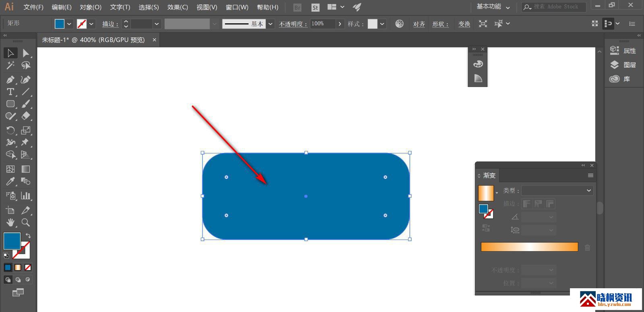Viewport: 644px width, 312px height.
Task: Select the Line Segment tool
Action: 26,92
